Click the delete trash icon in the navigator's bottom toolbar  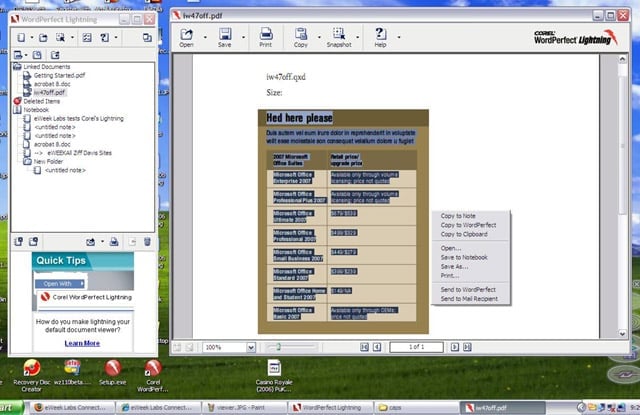147,242
